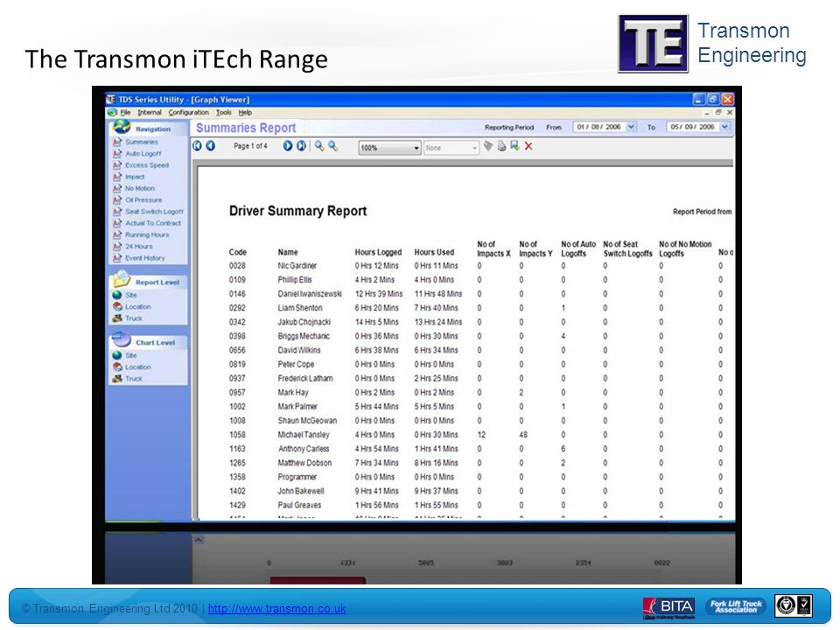
Task: Open the Help menu
Action: [245, 113]
